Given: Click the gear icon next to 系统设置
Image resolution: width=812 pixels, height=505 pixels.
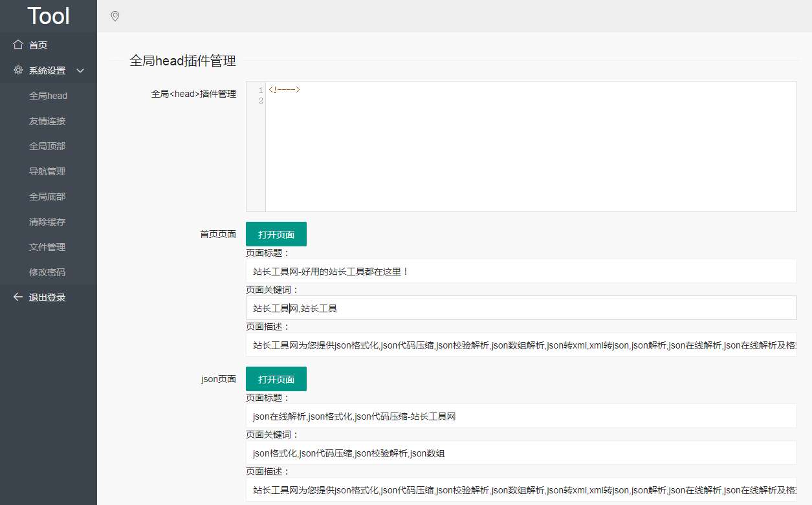Looking at the screenshot, I should coord(18,70).
